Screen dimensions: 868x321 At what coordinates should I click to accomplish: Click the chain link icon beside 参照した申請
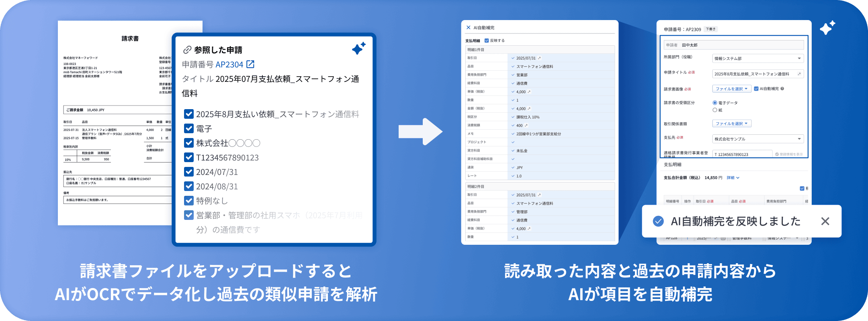(x=187, y=50)
